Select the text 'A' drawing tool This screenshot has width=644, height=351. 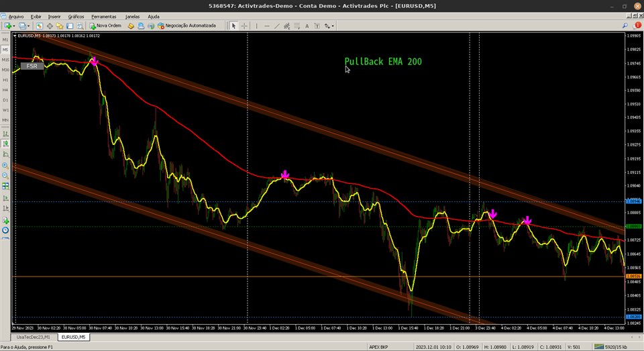(x=307, y=26)
